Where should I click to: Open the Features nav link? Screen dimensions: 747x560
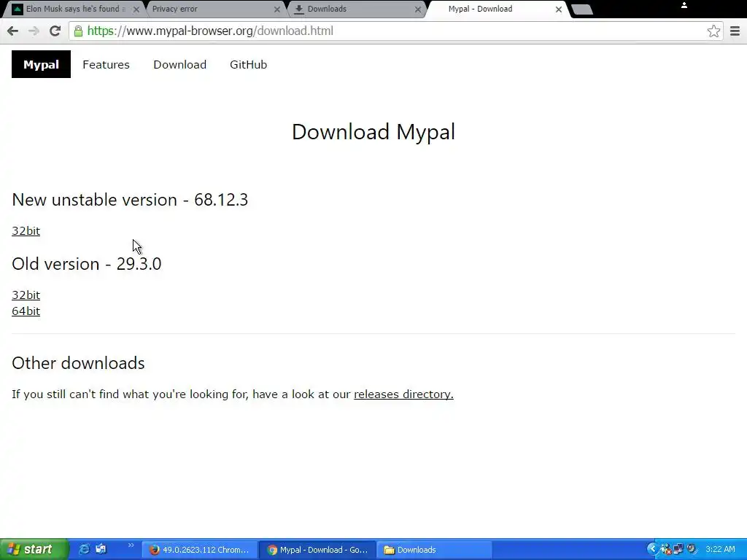coord(106,64)
